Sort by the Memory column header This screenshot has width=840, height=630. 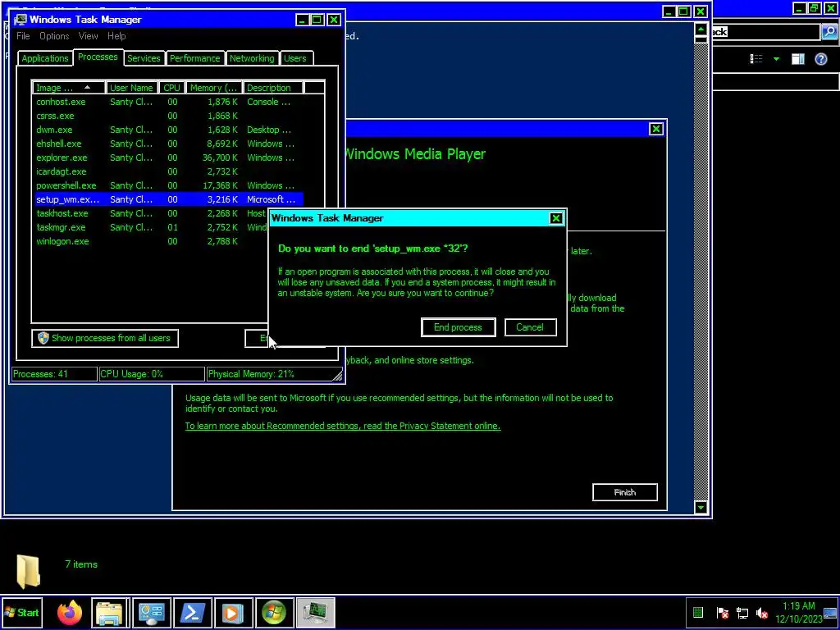[214, 88]
